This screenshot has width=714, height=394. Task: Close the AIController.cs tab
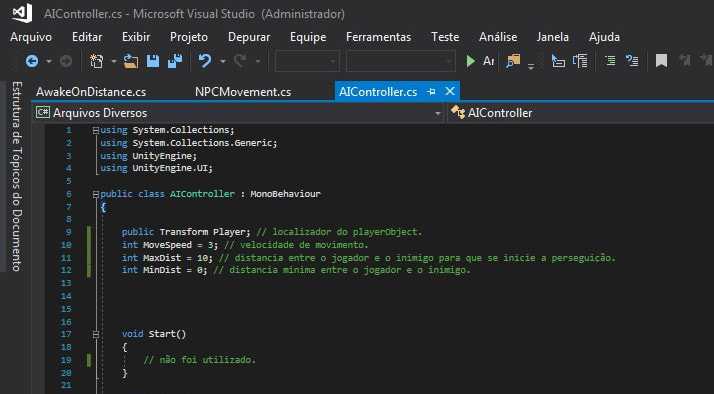pyautogui.click(x=450, y=91)
